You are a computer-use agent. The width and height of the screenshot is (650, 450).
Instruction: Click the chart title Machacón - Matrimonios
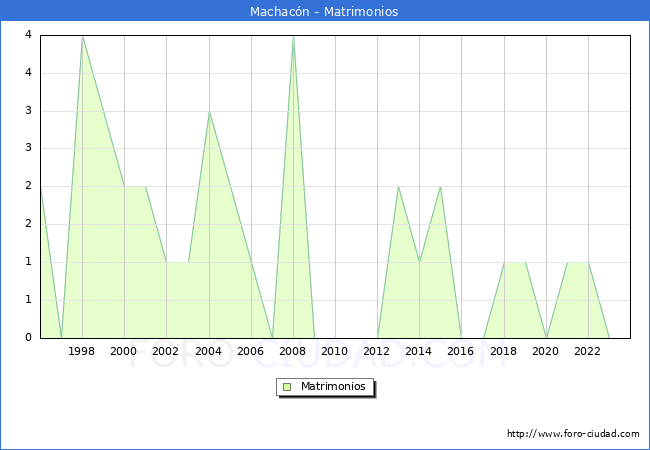click(x=324, y=12)
